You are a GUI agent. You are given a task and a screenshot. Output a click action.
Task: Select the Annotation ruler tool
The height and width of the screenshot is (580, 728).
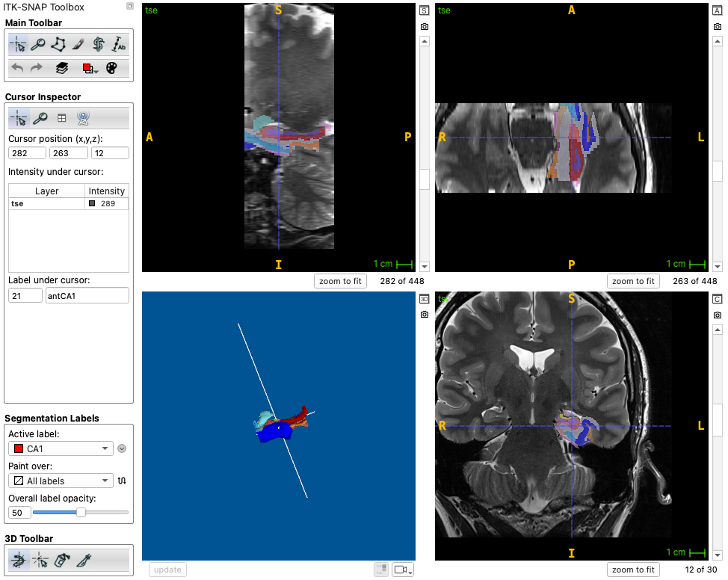pos(118,45)
